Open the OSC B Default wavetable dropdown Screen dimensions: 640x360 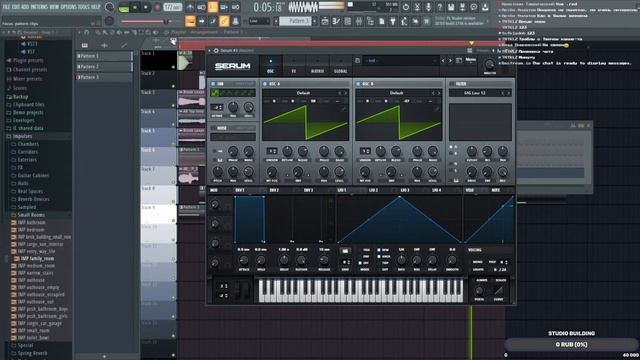point(396,93)
